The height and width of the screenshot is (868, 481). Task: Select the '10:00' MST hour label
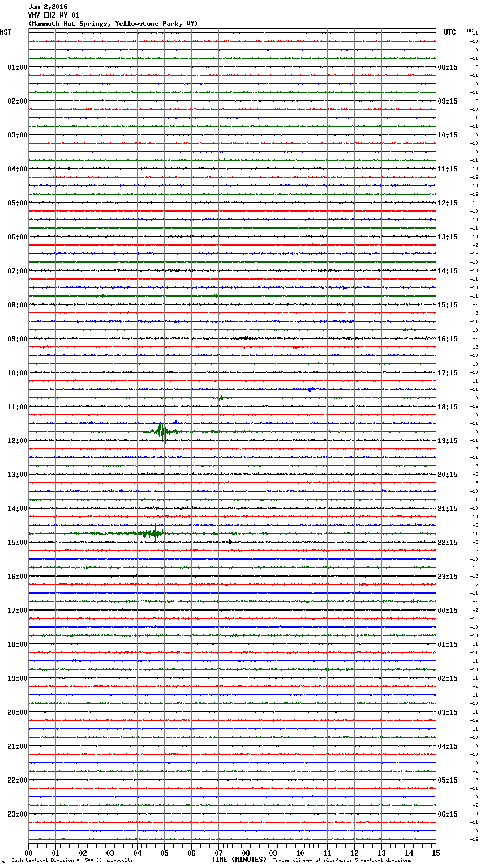17,373
